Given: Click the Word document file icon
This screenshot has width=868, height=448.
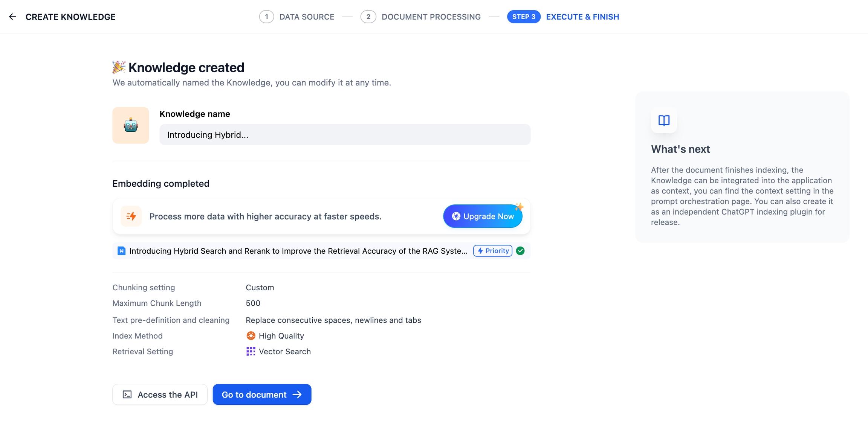Looking at the screenshot, I should pos(121,251).
